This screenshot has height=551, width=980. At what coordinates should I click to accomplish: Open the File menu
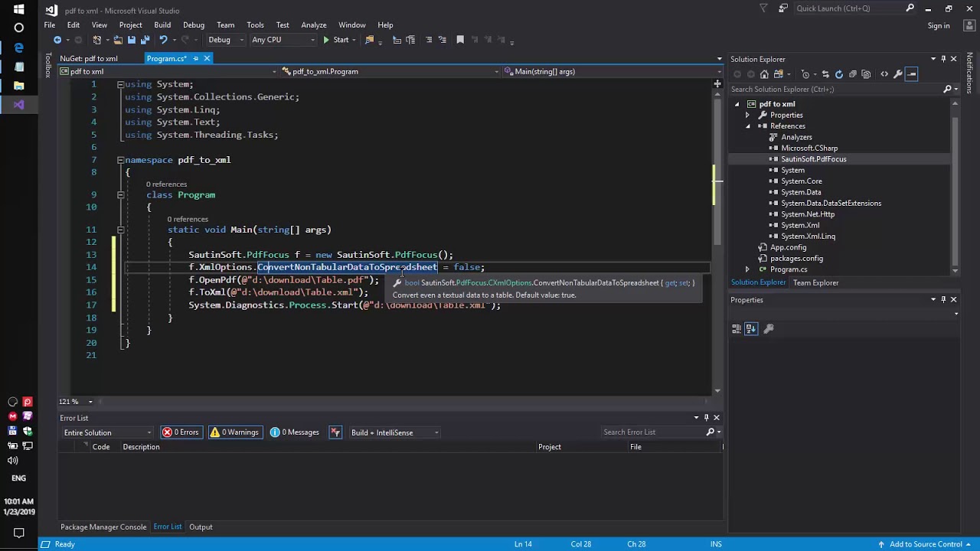(49, 25)
